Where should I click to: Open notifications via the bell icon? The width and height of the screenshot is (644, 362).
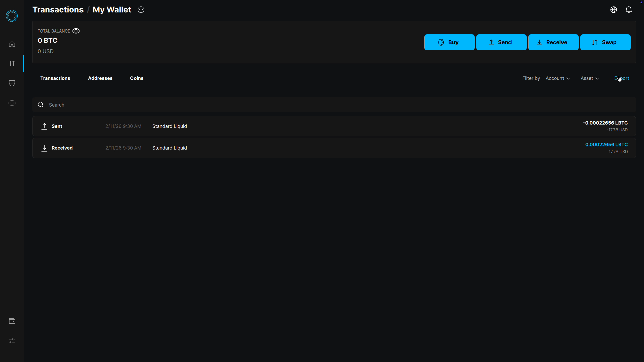click(629, 10)
